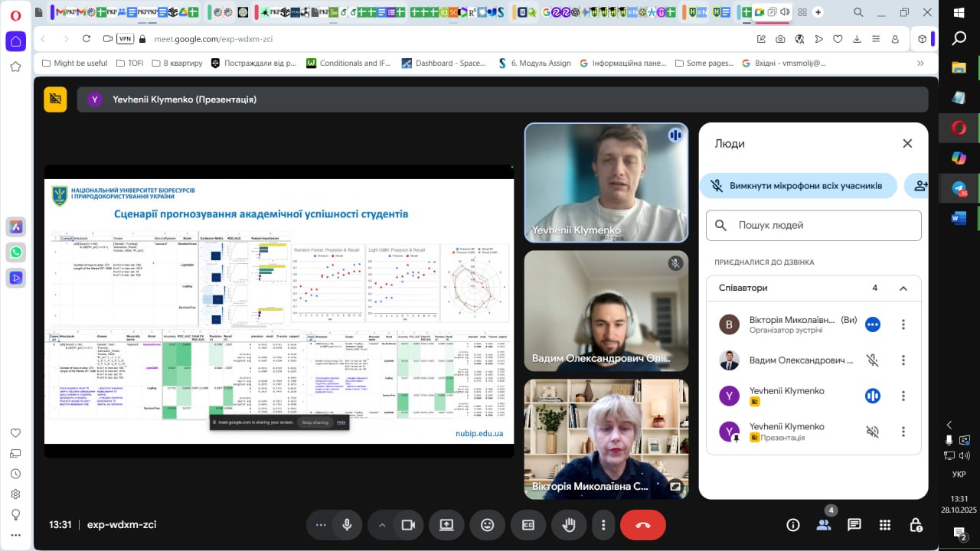This screenshot has width=980, height=551.
Task: Open the activities grid icon
Action: [885, 525]
